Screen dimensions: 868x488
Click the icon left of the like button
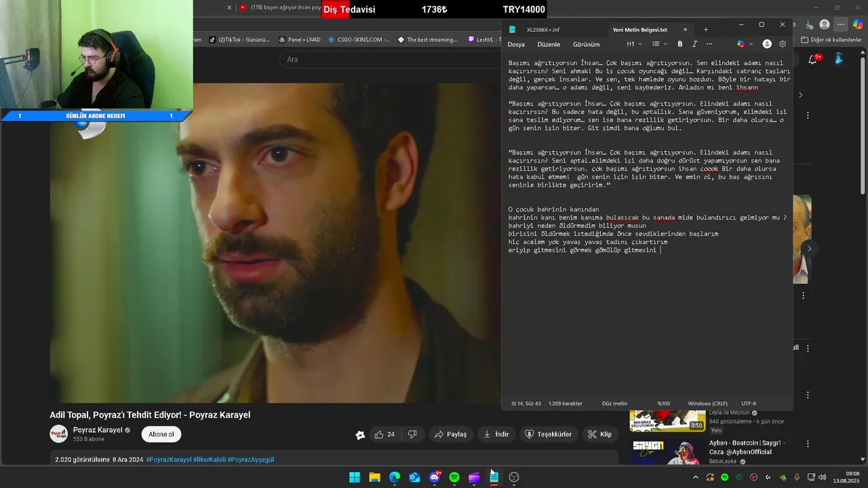[x=360, y=435]
